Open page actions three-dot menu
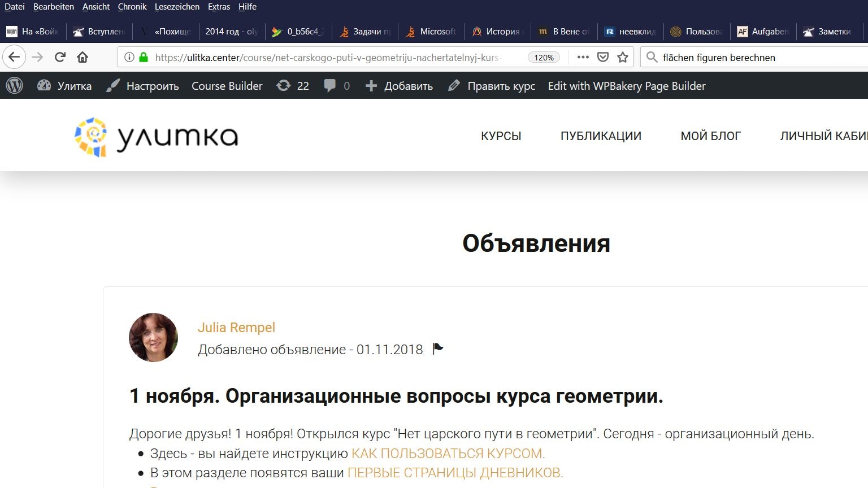The height and width of the screenshot is (488, 868). [583, 57]
